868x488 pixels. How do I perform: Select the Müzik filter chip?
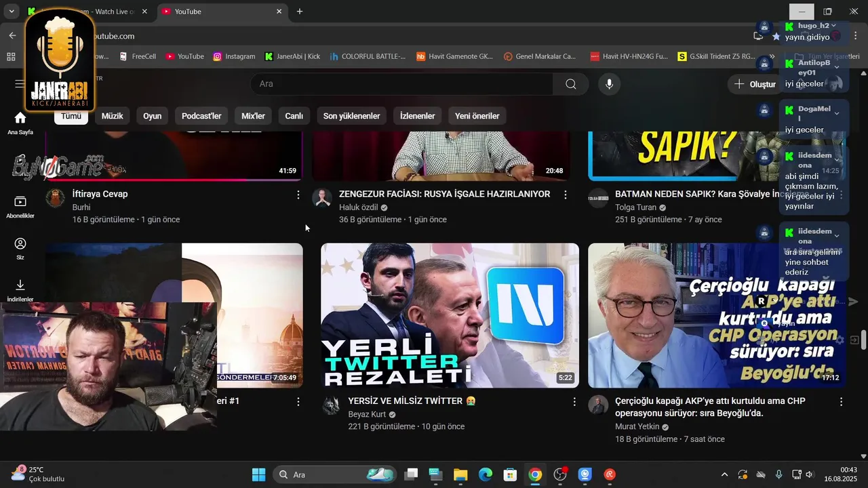[112, 116]
